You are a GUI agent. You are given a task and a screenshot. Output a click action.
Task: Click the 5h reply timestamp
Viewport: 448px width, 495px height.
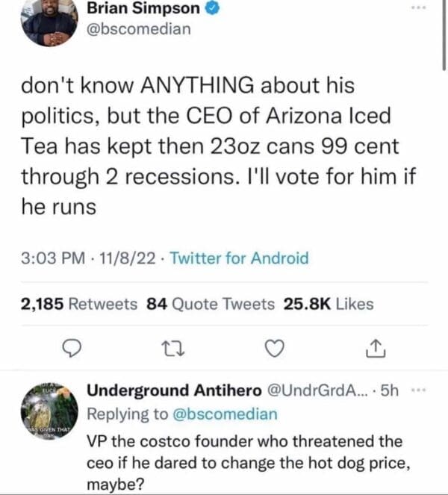391,390
